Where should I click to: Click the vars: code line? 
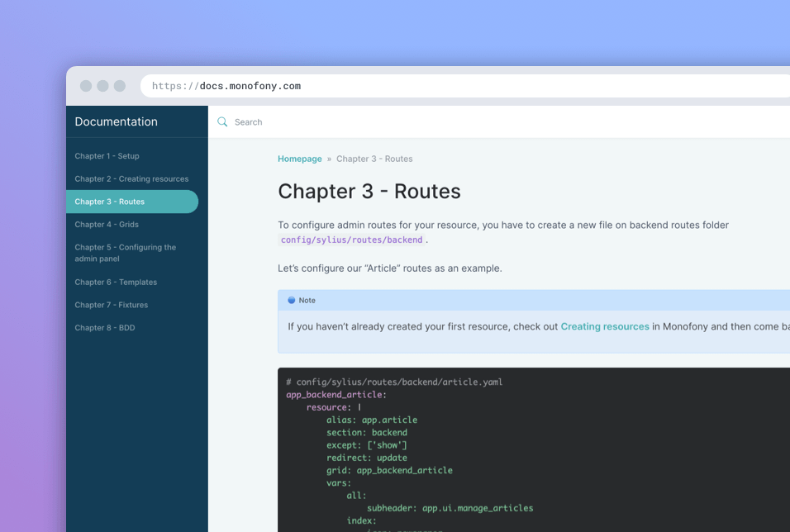click(339, 482)
